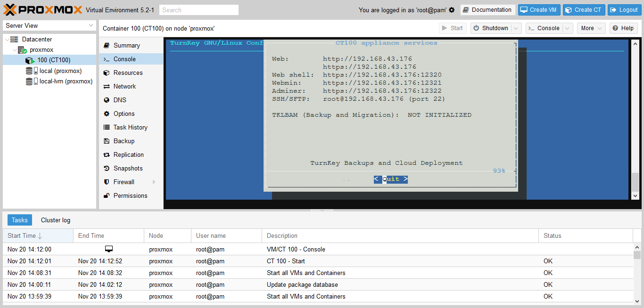
Task: Click the console vertical scrollbar thumb
Action: pyautogui.click(x=635, y=182)
